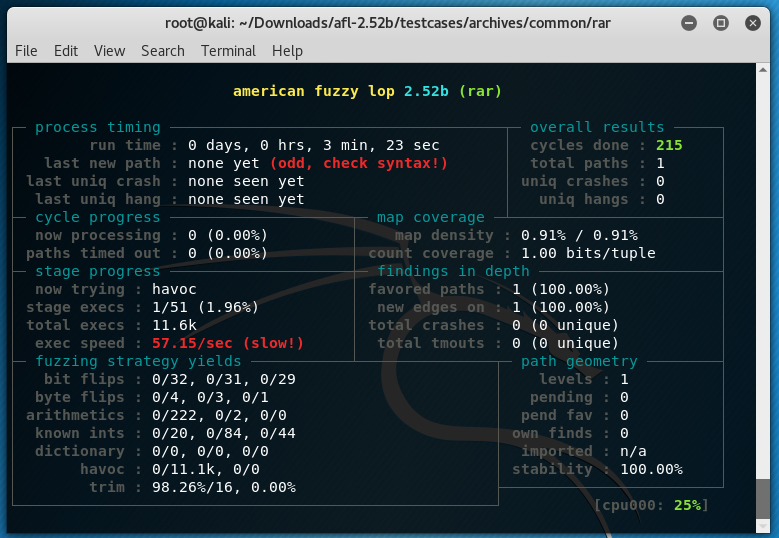Click the 'uniq crashes' label

(575, 181)
